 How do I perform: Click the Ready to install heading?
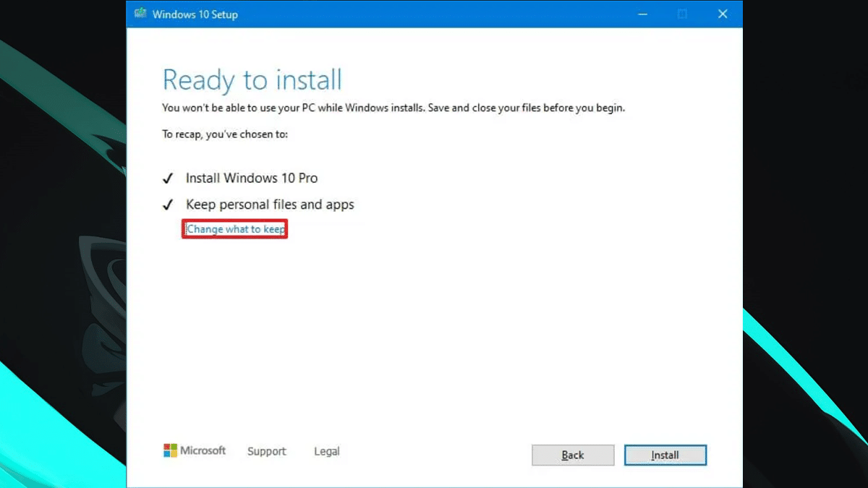(x=252, y=80)
